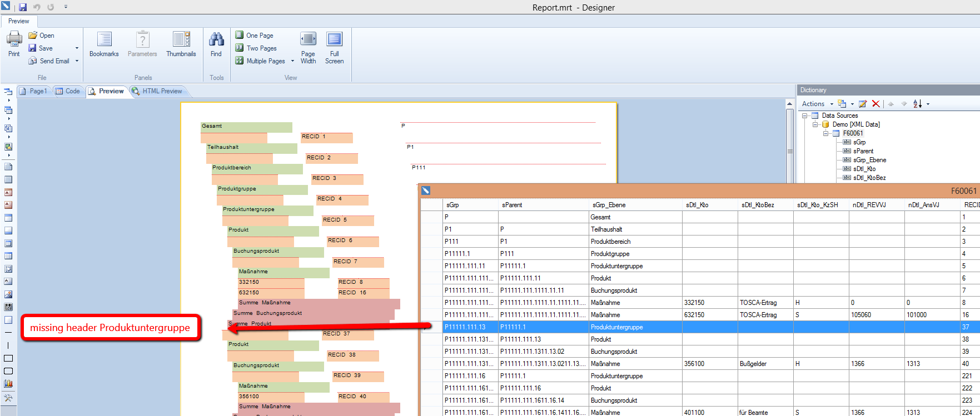Select Multiple Pages view mode
The width and height of the screenshot is (980, 416).
pyautogui.click(x=260, y=61)
